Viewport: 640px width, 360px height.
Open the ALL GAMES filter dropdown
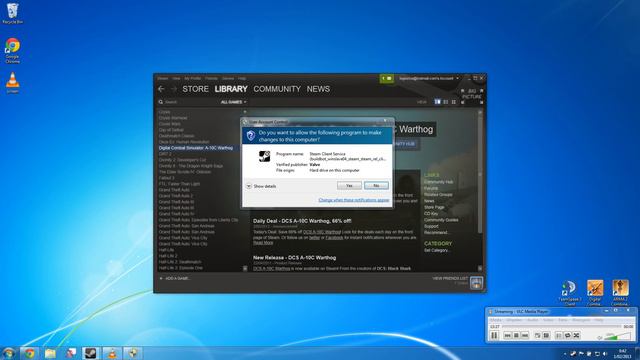pyautogui.click(x=233, y=102)
